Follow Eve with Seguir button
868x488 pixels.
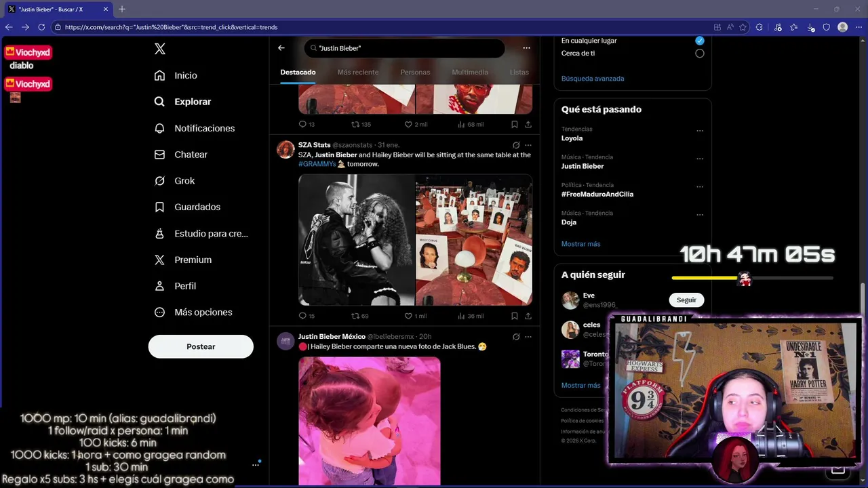[x=686, y=300]
